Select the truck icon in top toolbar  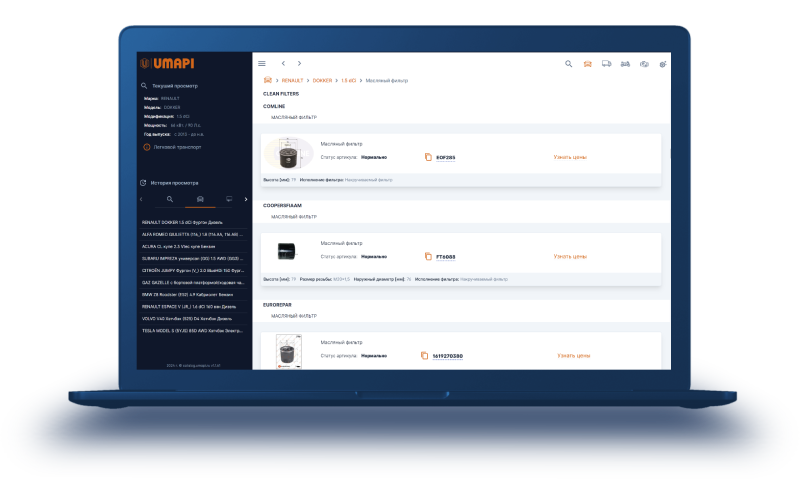point(606,64)
